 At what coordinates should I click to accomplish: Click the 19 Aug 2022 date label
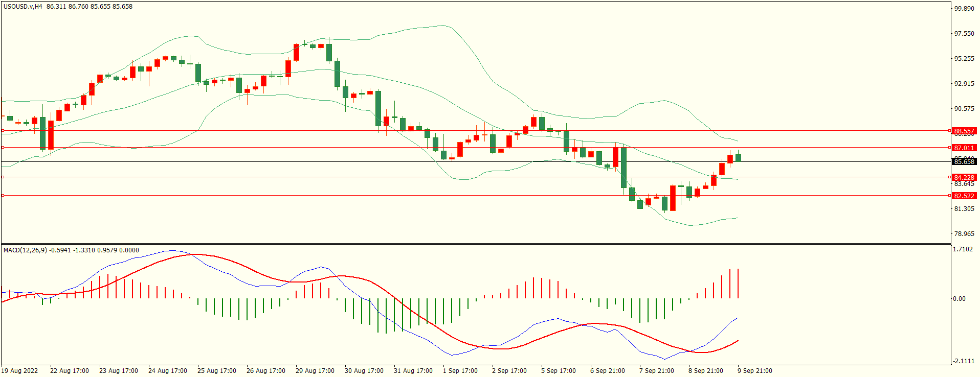coord(20,371)
